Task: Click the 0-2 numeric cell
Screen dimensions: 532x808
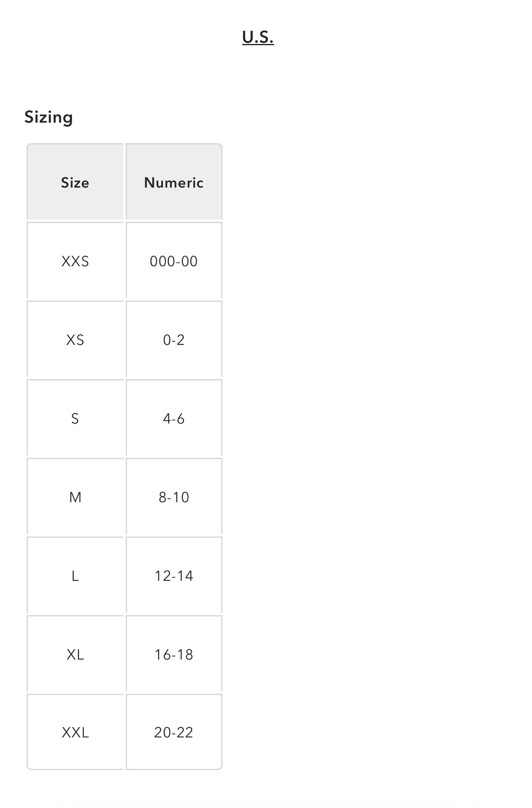Action: pos(174,339)
